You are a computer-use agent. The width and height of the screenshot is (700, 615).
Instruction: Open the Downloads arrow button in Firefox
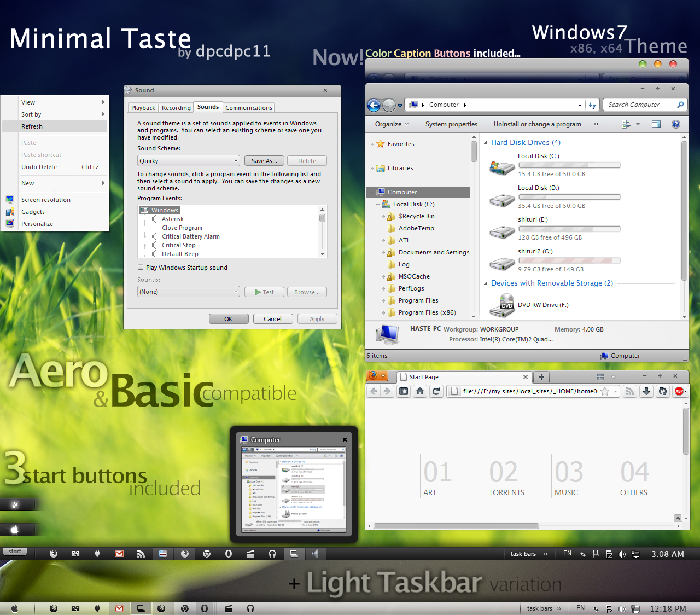(646, 391)
